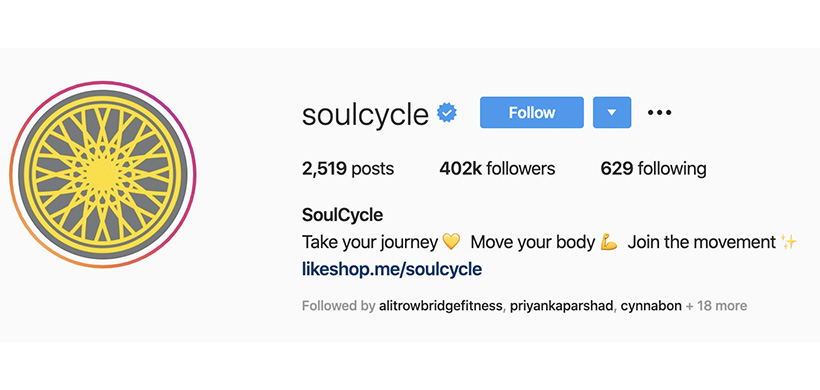820x390 pixels.
Task: Open the 402k followers list
Action: tap(497, 169)
